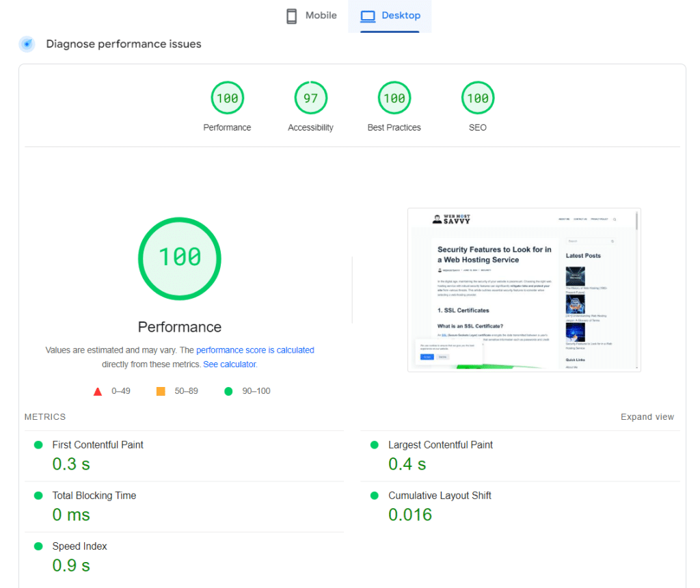700x588 pixels.
Task: Click the large 100 Performance progress circle
Action: tap(179, 258)
